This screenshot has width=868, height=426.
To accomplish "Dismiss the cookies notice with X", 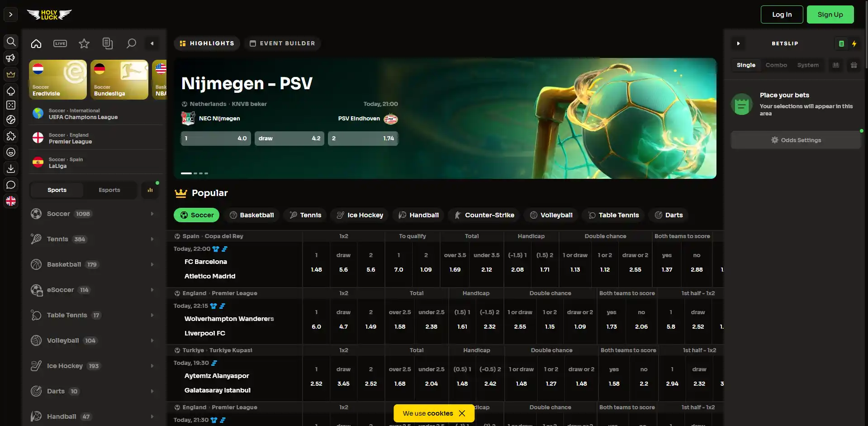I will 462,413.
